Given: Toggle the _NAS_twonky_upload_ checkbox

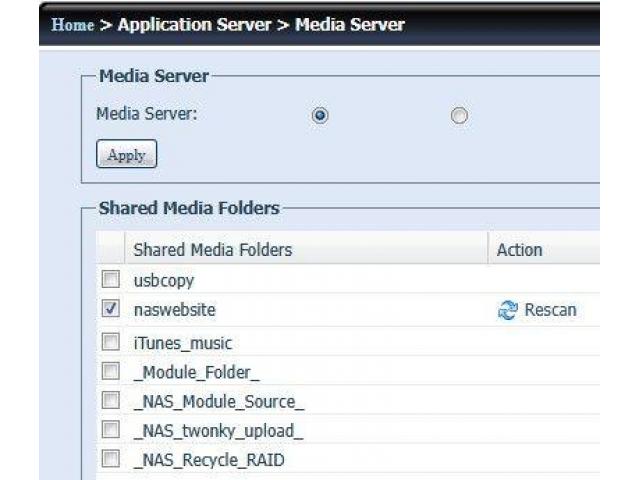Looking at the screenshot, I should [111, 431].
